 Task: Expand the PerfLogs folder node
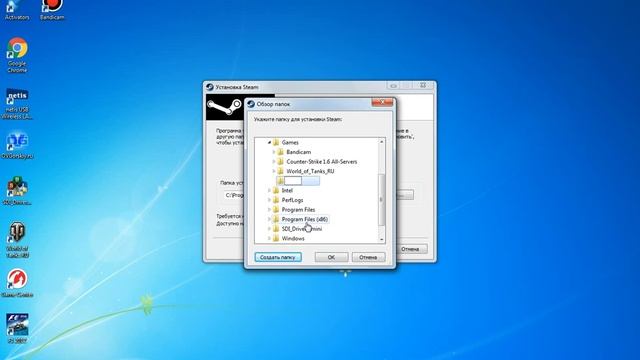coord(269,200)
